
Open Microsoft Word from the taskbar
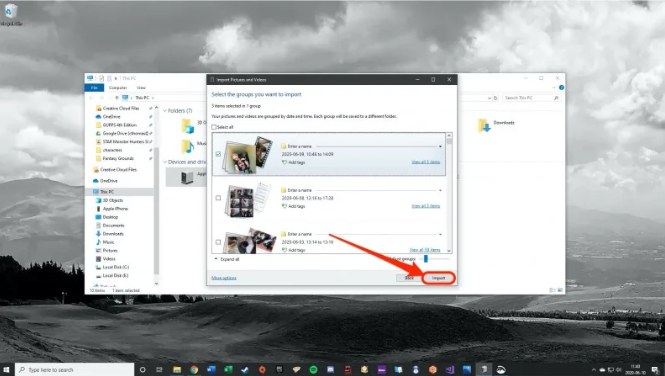pos(211,370)
